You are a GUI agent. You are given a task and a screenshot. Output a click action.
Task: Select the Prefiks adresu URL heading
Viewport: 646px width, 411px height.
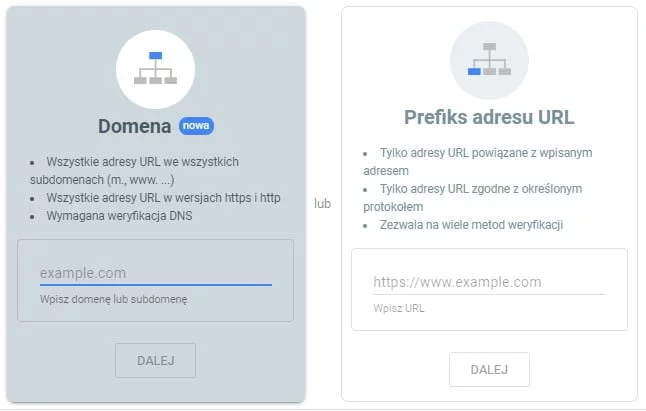pos(489,117)
